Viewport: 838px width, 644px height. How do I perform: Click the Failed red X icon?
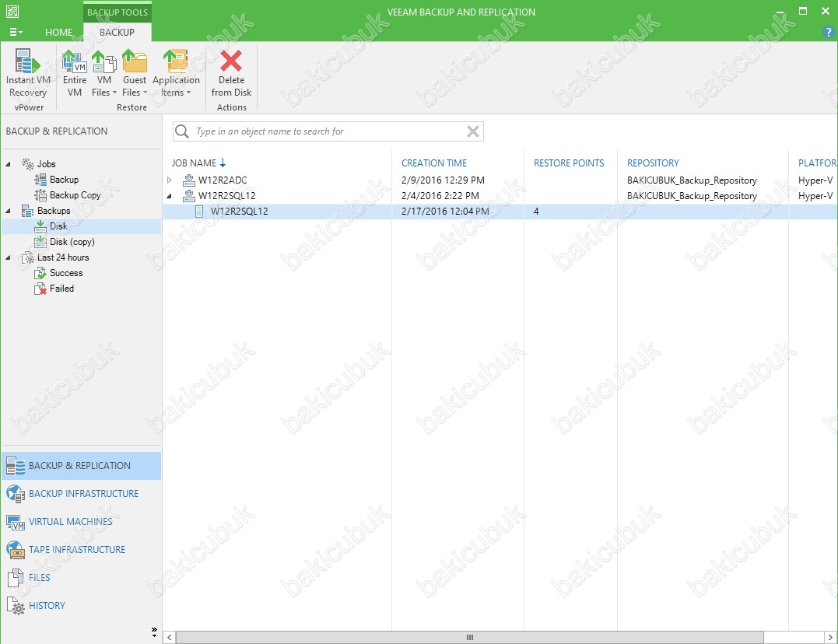pyautogui.click(x=40, y=289)
